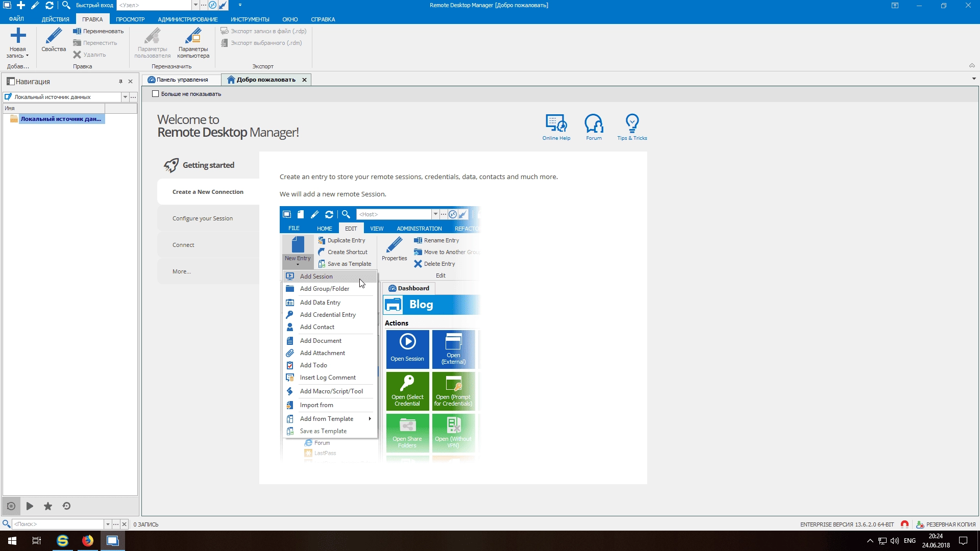
Task: Open the ОКНО ribbon tab
Action: [290, 19]
